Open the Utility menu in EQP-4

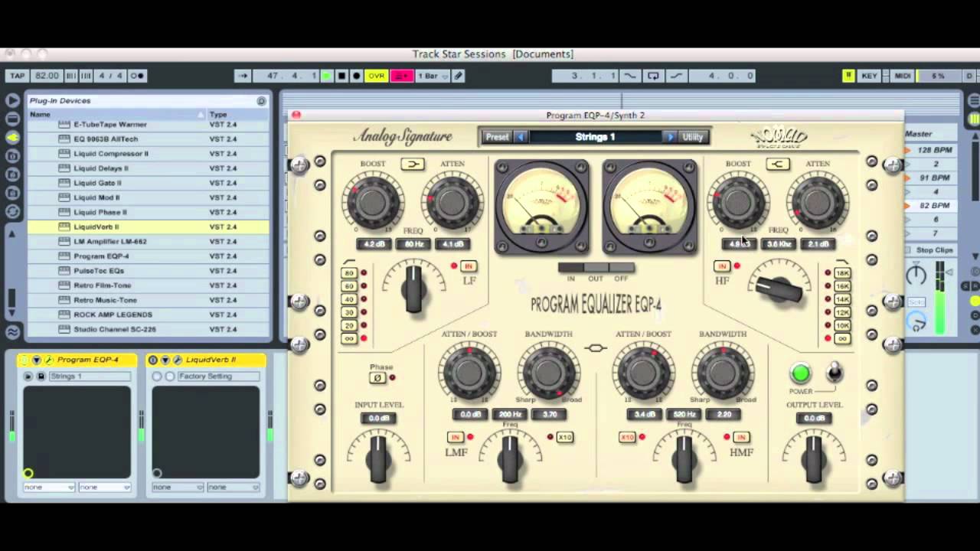(x=693, y=137)
